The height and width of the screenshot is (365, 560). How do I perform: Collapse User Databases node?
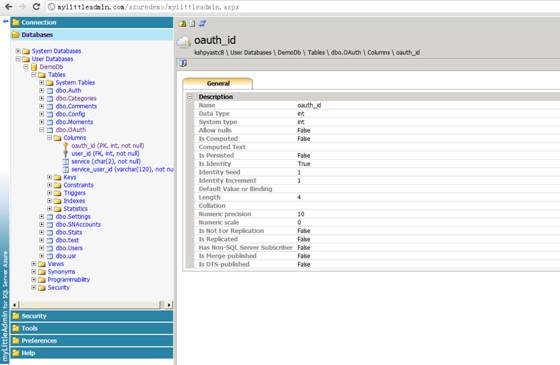click(x=18, y=59)
